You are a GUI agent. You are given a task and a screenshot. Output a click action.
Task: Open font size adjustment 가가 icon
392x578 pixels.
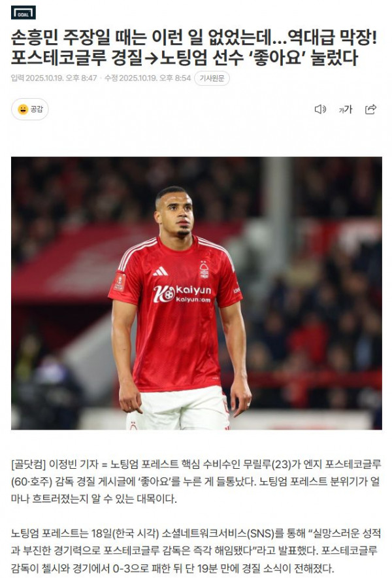coord(346,109)
